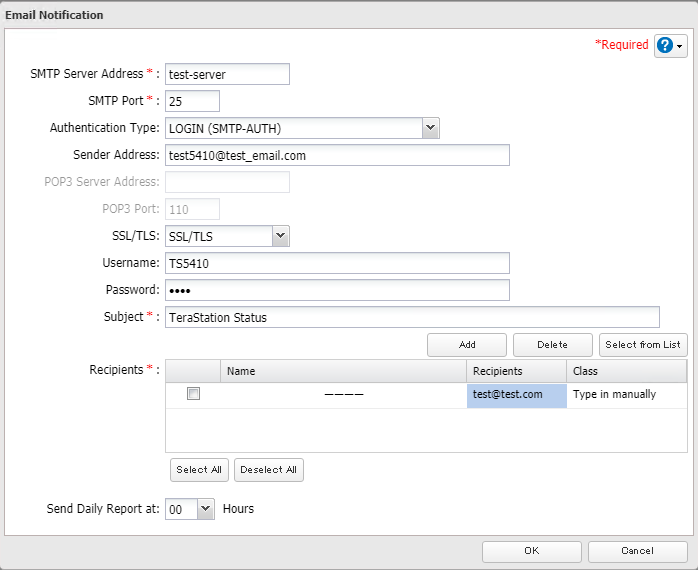Click the Subject text field
698x570 pixels.
tap(412, 317)
